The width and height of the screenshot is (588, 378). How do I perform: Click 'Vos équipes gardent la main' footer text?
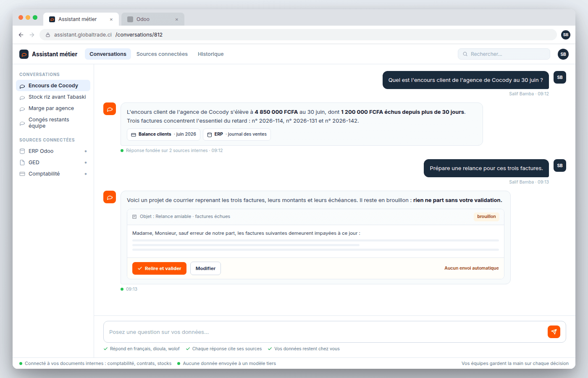[x=515, y=364]
